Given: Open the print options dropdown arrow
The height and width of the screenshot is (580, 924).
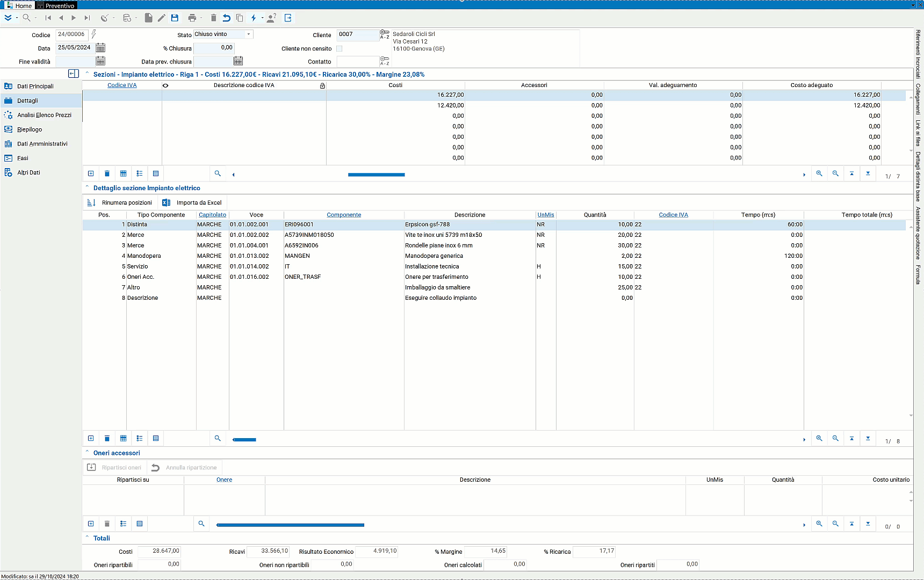Looking at the screenshot, I should 201,18.
